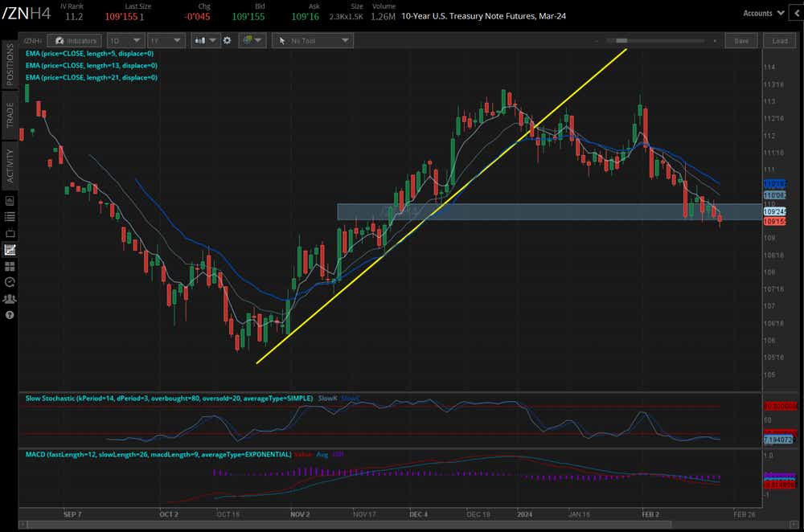This screenshot has height=532, width=804.
Task: Expand the 1Y range dropdown
Action: (166, 40)
